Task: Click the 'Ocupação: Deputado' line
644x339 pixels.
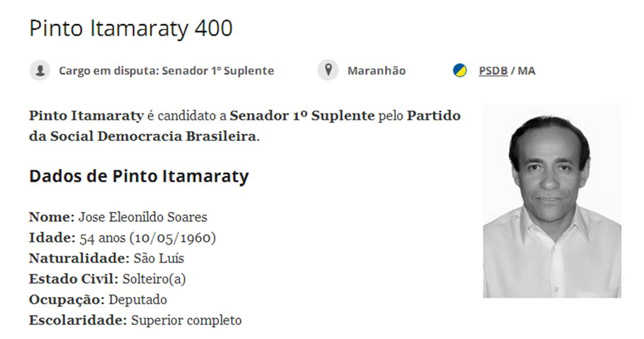Action: pos(98,300)
